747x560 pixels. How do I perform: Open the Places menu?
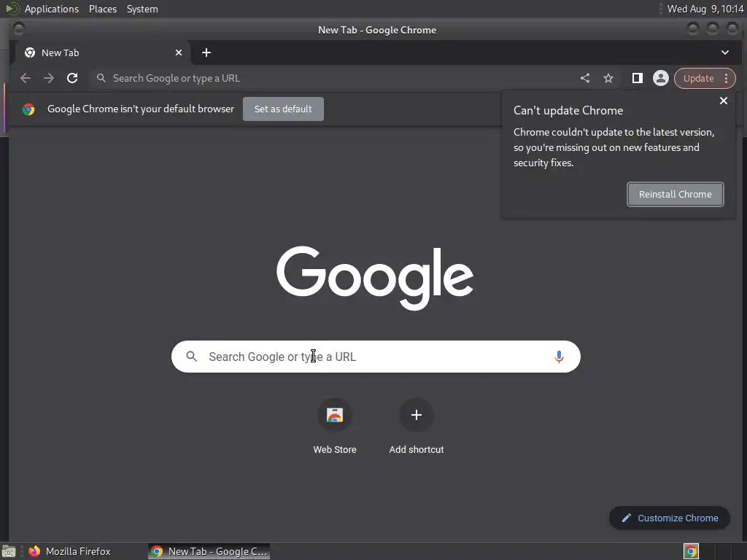(x=102, y=9)
